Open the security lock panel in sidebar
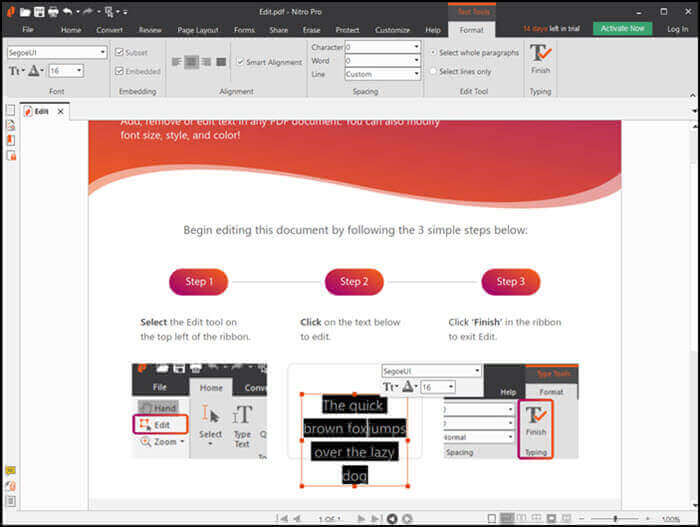 pos(11,156)
